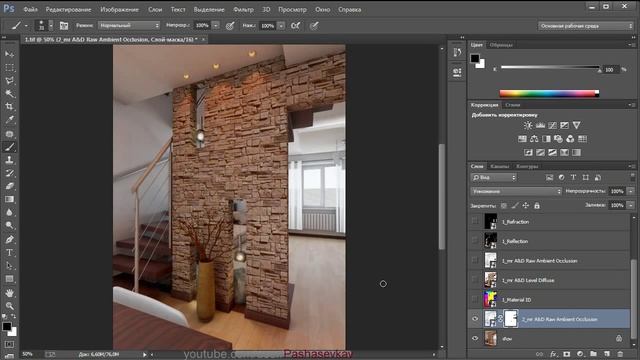
Task: Open tool preset picker arrow
Action: (27, 26)
